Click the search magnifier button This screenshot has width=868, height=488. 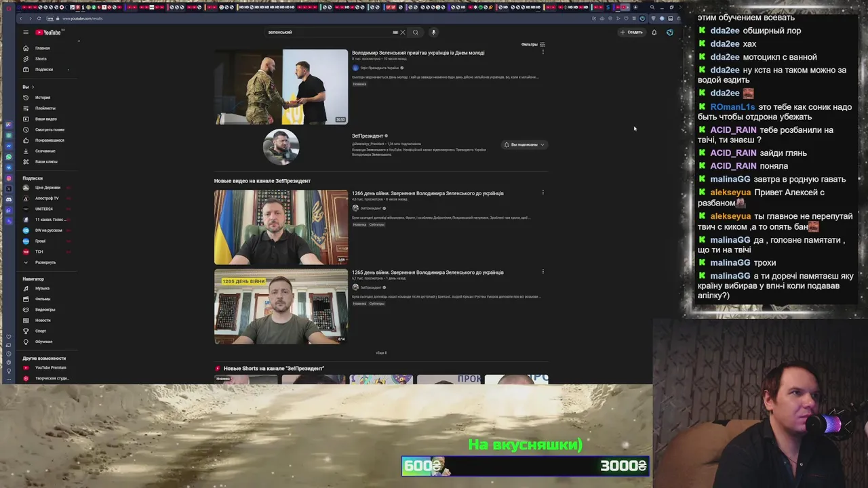[x=416, y=32]
